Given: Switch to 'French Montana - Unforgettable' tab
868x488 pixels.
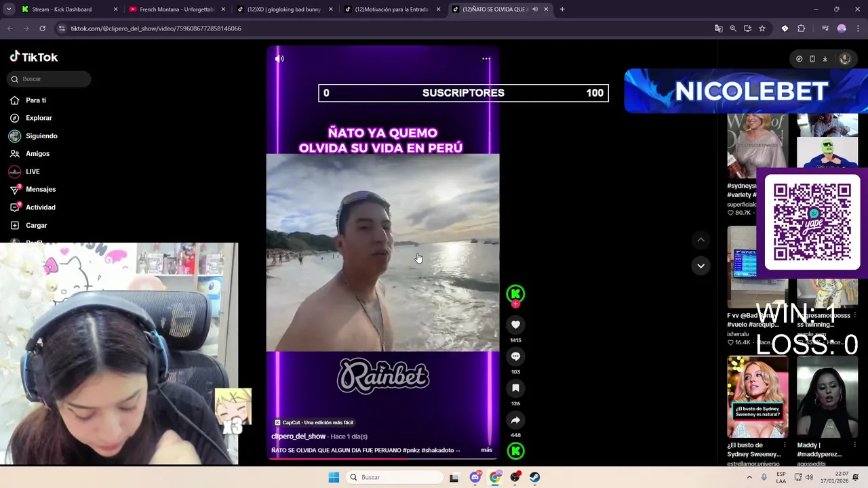Looking at the screenshot, I should (x=177, y=9).
